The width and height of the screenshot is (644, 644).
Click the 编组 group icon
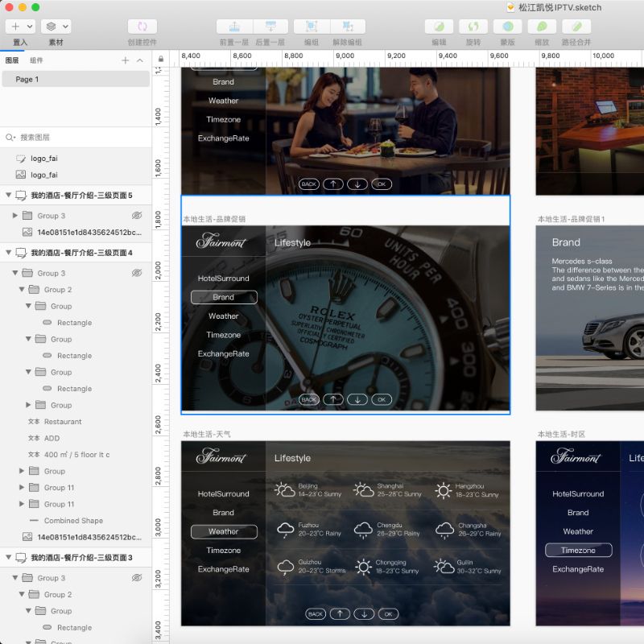pos(311,27)
